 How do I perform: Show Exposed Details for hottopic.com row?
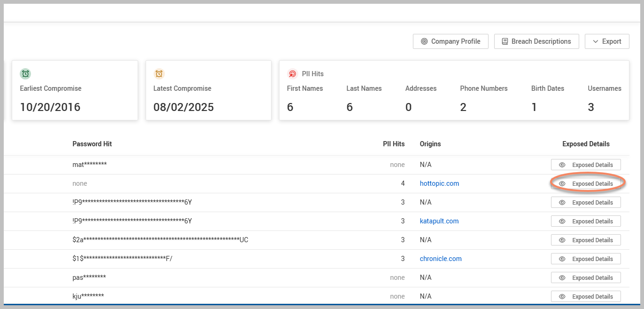point(586,184)
